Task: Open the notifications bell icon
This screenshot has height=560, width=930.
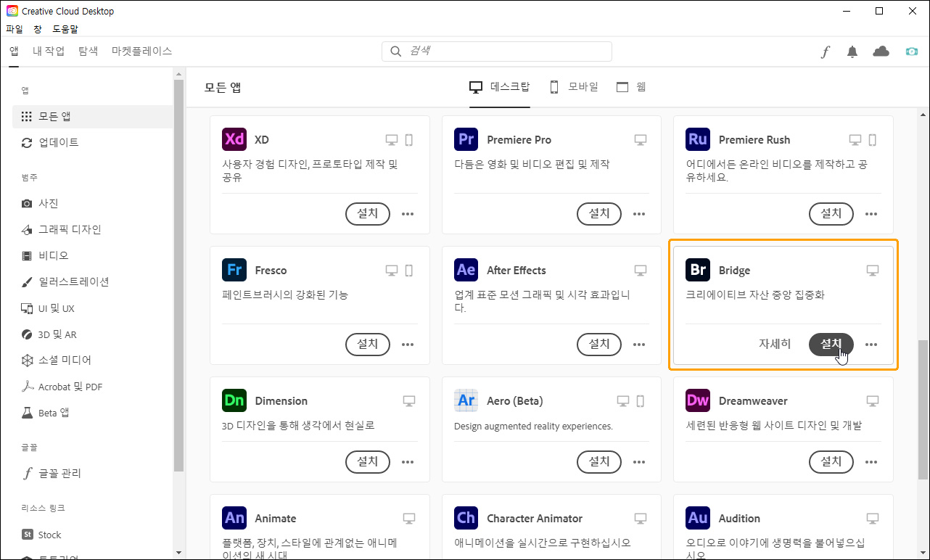Action: (x=852, y=51)
